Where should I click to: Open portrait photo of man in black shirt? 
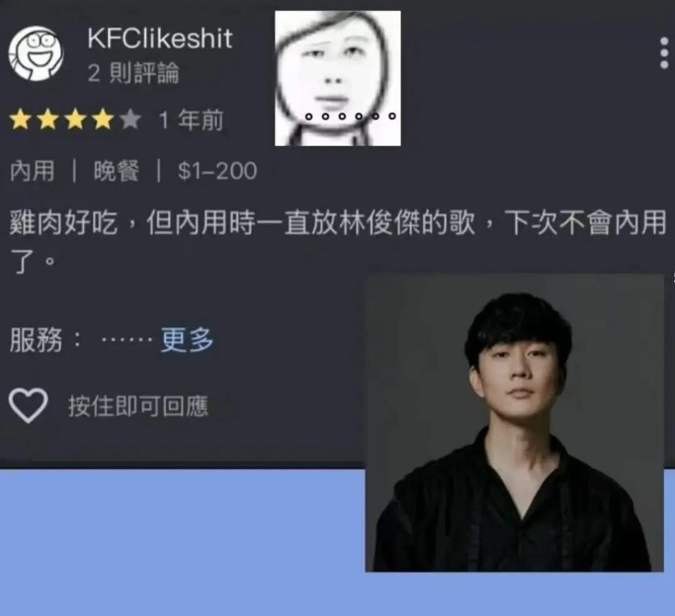click(514, 423)
